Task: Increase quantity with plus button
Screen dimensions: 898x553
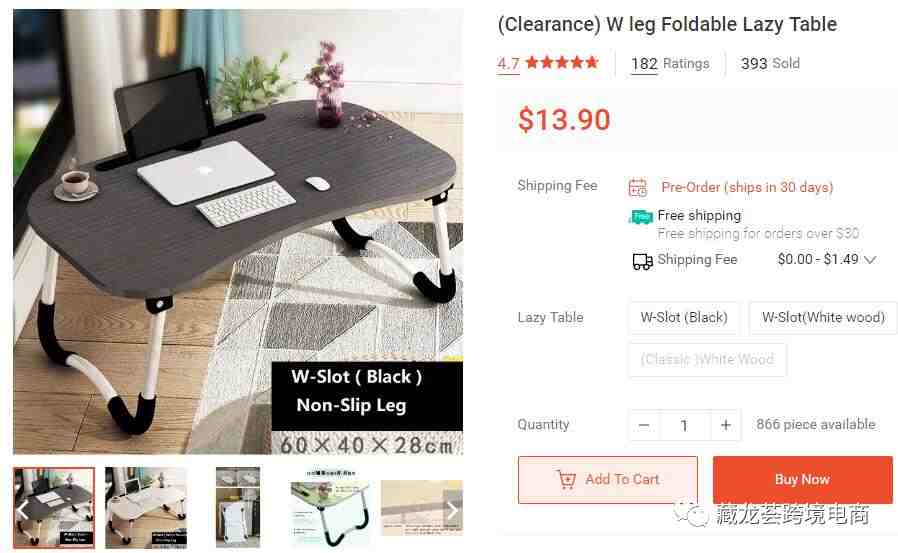Action: point(726,425)
